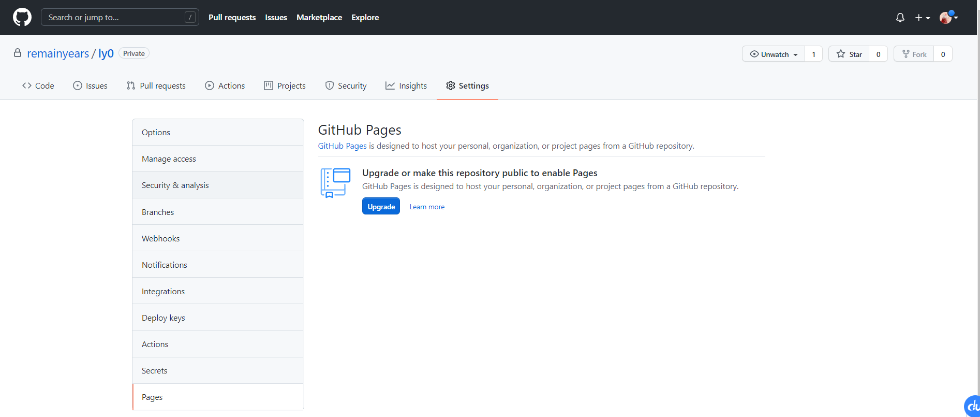The height and width of the screenshot is (417, 980).
Task: Click the blue floating widget at bottom-right corner
Action: tap(972, 406)
